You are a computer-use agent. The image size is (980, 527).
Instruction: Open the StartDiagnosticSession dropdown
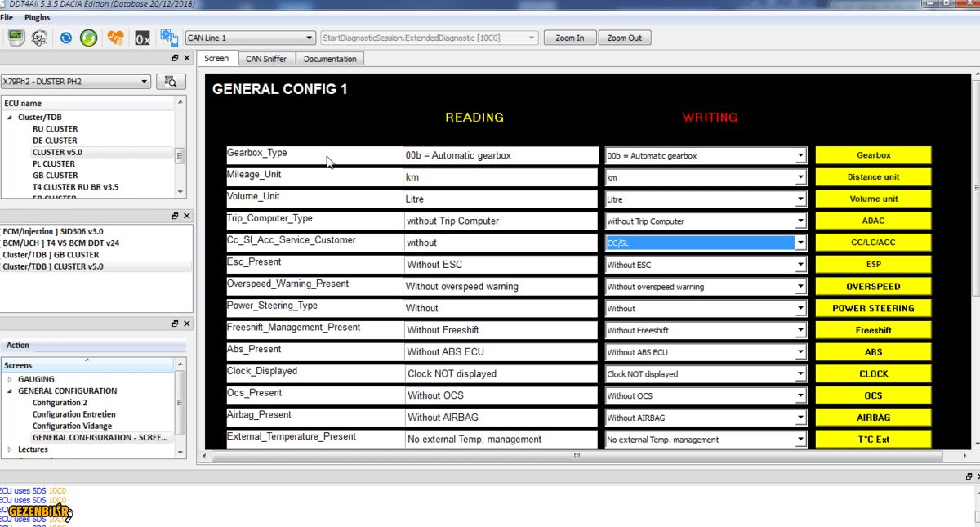(x=429, y=38)
